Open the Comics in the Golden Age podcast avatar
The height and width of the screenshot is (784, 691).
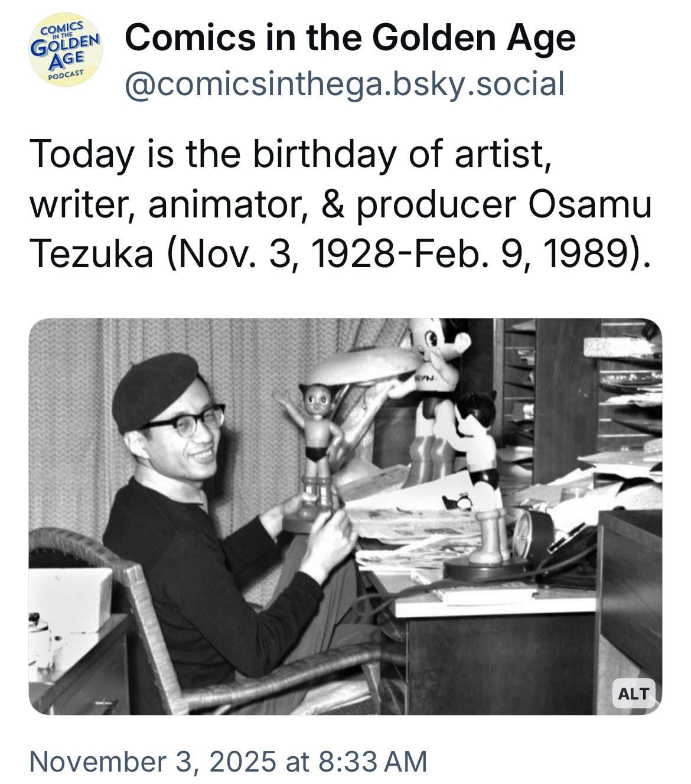click(66, 52)
